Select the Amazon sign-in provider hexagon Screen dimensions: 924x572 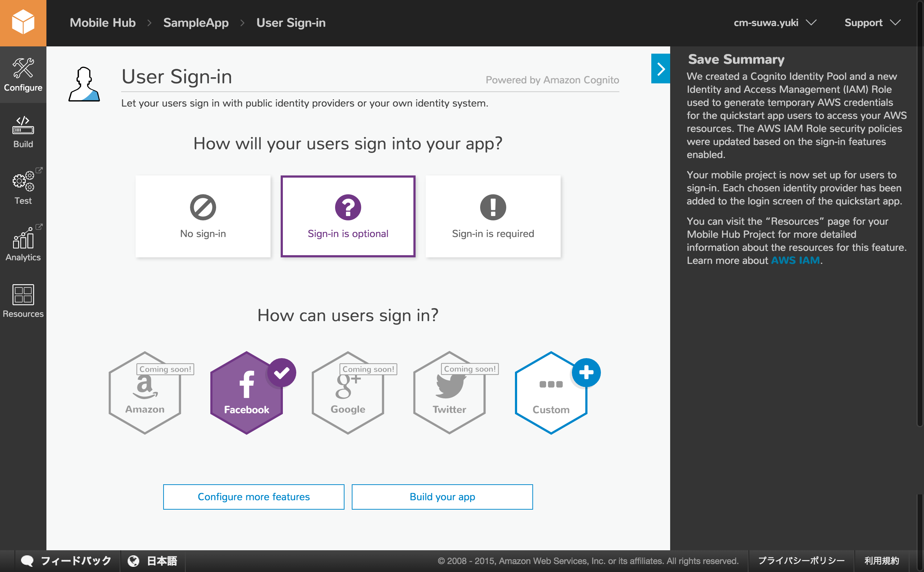click(x=145, y=393)
